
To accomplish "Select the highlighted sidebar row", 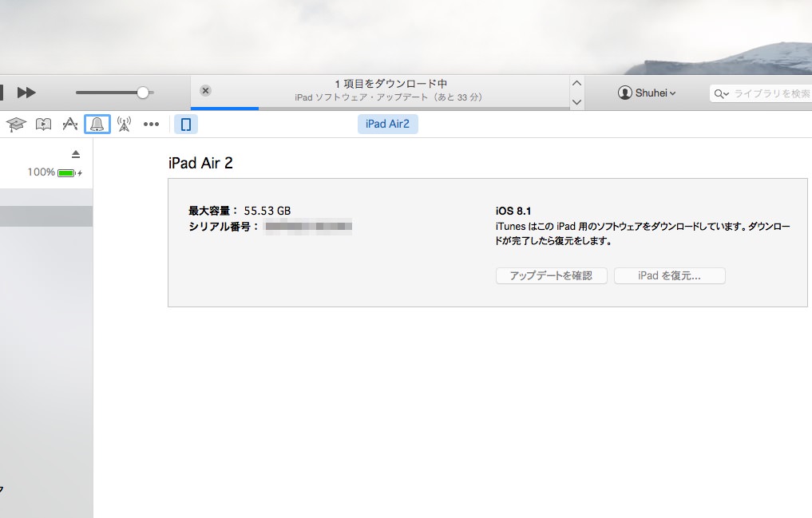I will pyautogui.click(x=46, y=216).
